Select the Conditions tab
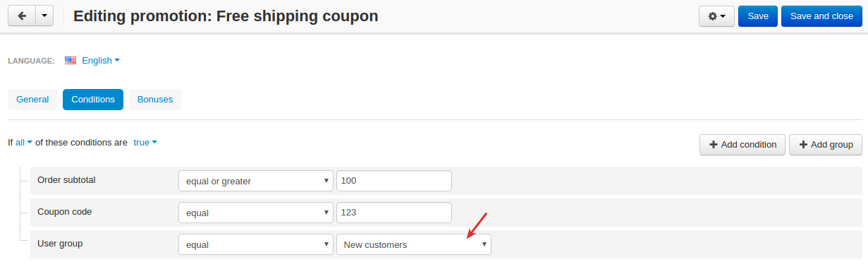 click(x=93, y=100)
